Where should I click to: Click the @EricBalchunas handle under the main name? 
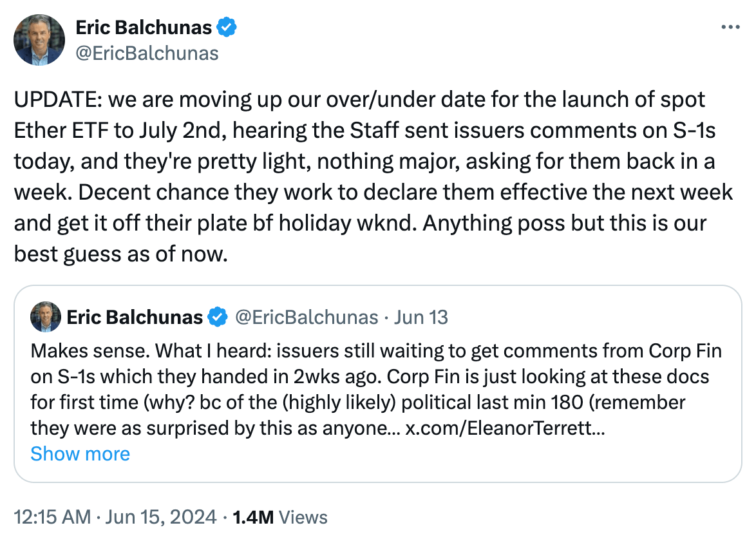(x=147, y=53)
